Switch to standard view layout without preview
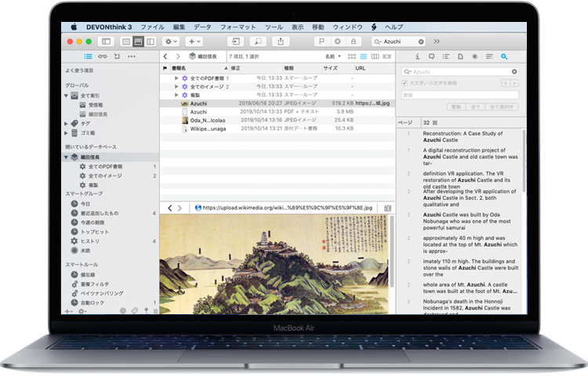 point(126,42)
